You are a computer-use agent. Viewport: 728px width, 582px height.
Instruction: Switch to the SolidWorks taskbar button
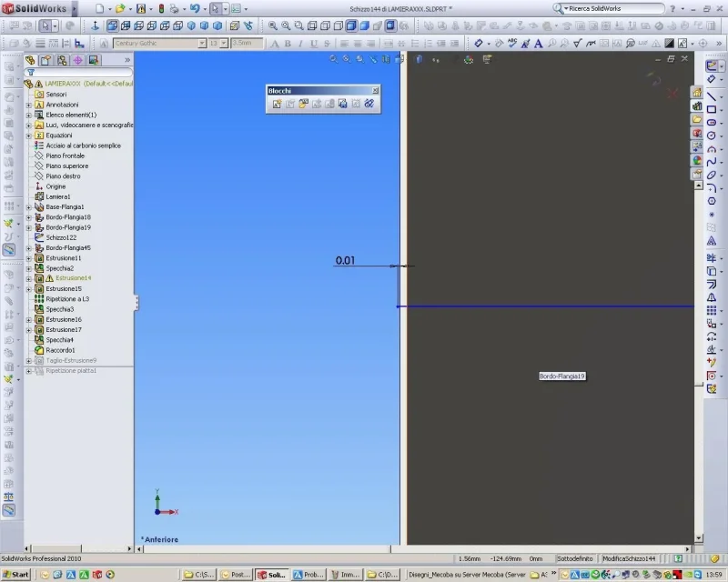[x=271, y=575]
